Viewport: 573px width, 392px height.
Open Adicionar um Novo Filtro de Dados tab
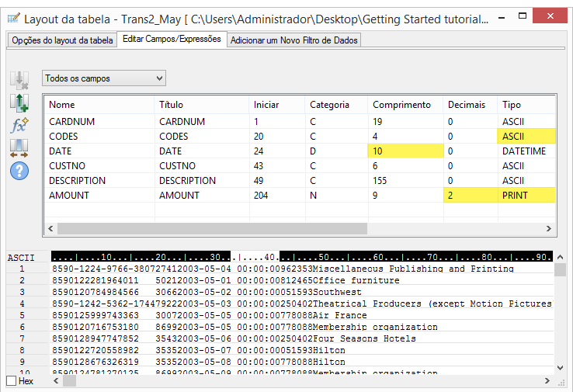293,40
